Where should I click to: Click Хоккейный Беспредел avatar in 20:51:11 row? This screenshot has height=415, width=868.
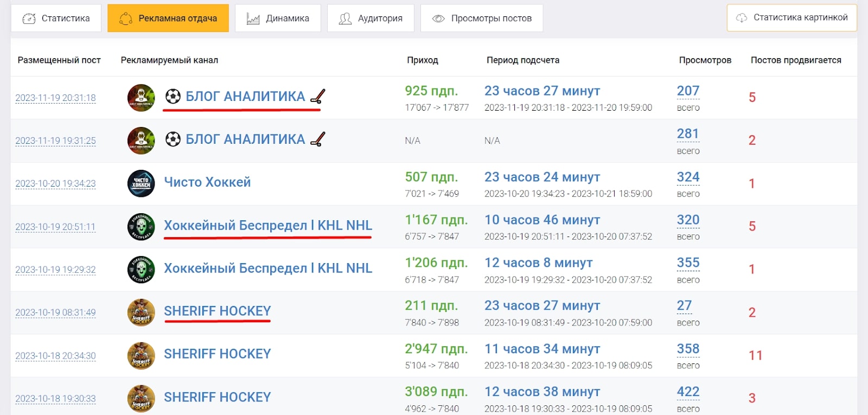click(x=141, y=226)
